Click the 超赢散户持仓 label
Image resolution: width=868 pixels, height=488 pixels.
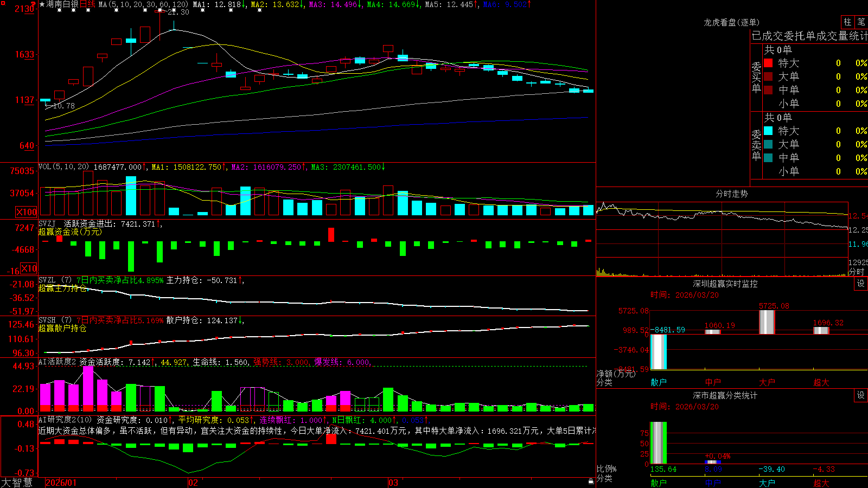click(62, 328)
